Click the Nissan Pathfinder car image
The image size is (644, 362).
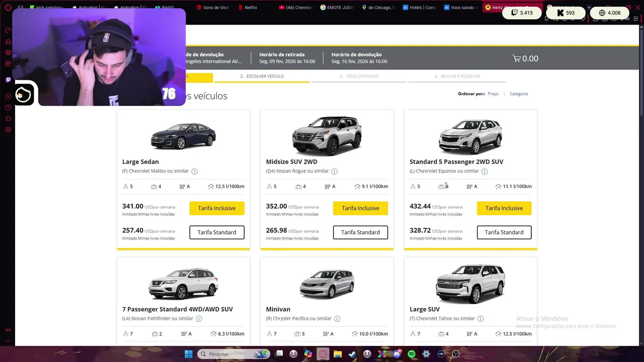coord(183,283)
